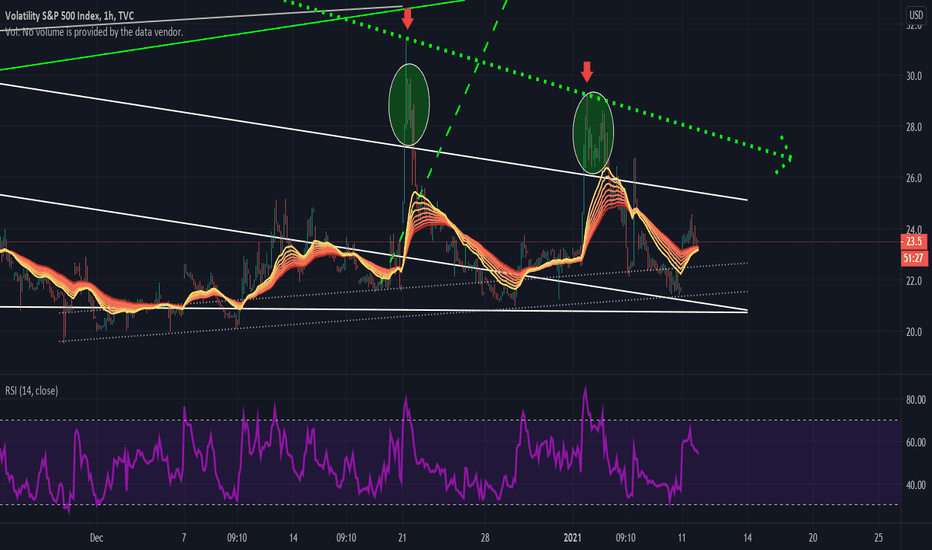Click the 30.0 price axis label
Image resolution: width=932 pixels, height=550 pixels.
(914, 76)
